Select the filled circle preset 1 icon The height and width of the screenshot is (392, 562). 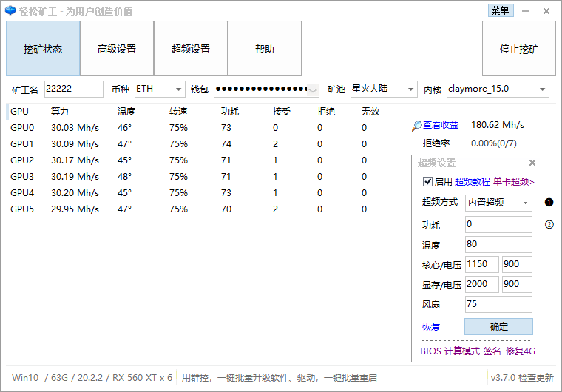pyautogui.click(x=549, y=203)
